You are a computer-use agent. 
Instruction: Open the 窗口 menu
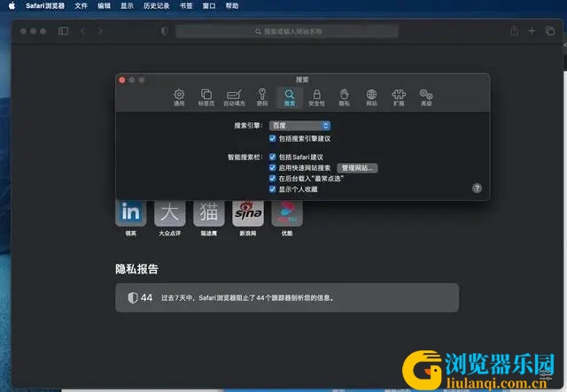tap(209, 6)
